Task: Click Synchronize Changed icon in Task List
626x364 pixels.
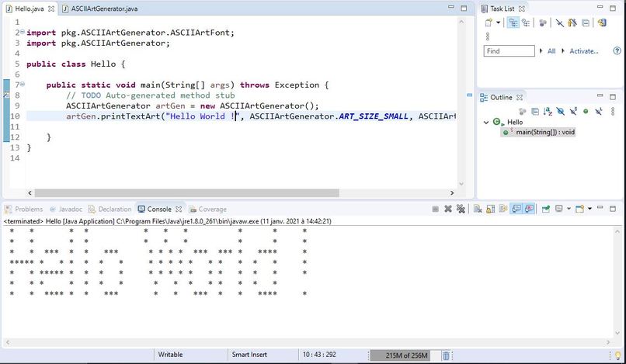Action: tap(602, 23)
